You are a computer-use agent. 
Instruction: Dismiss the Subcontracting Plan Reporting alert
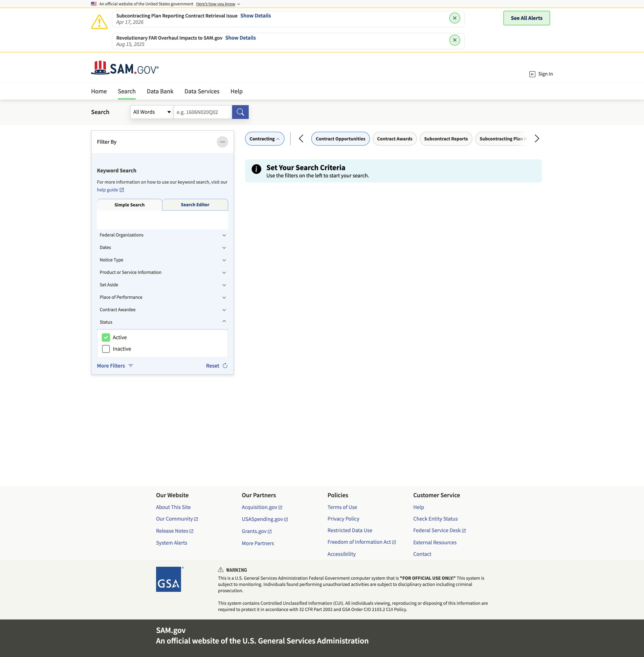454,18
